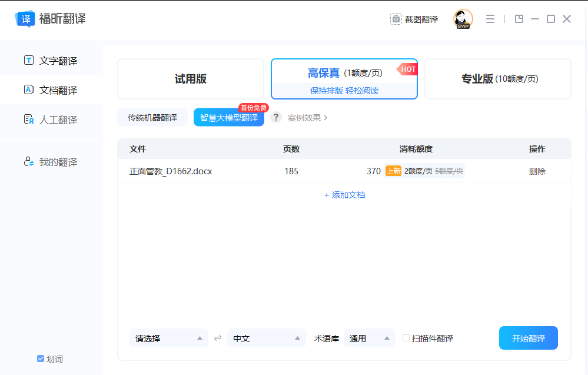Click the question mark help icon

(276, 117)
